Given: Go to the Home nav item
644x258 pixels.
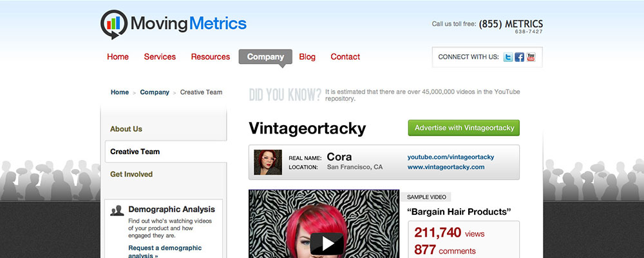Looking at the screenshot, I should click(118, 57).
